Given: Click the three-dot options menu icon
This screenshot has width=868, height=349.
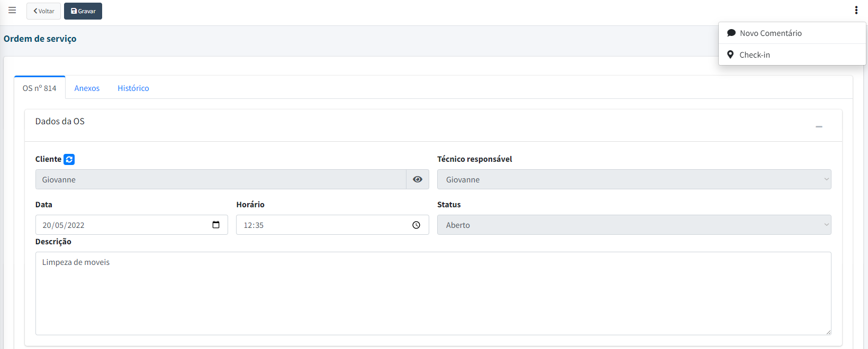Looking at the screenshot, I should [x=856, y=11].
